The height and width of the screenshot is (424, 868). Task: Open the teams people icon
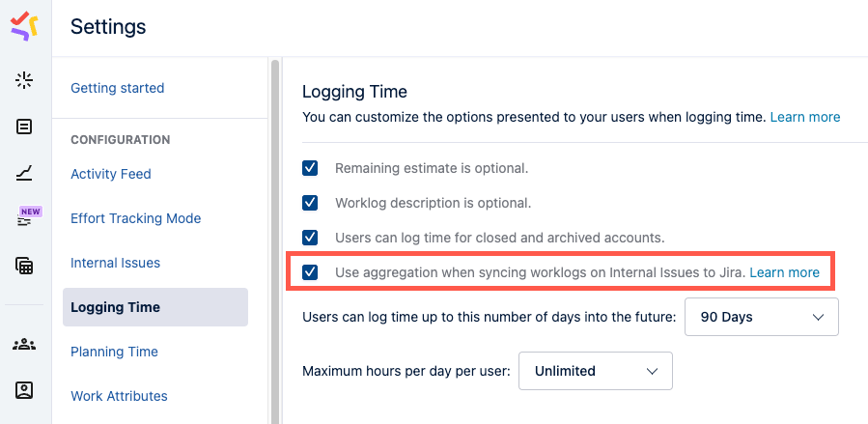click(x=24, y=344)
